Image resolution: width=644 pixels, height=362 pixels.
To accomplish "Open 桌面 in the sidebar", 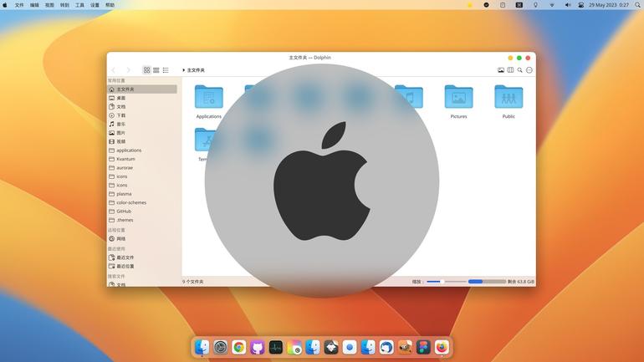I will 142,98.
